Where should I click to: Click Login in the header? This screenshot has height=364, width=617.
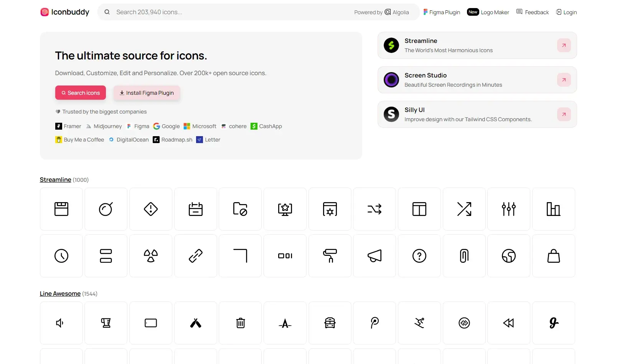tap(567, 12)
